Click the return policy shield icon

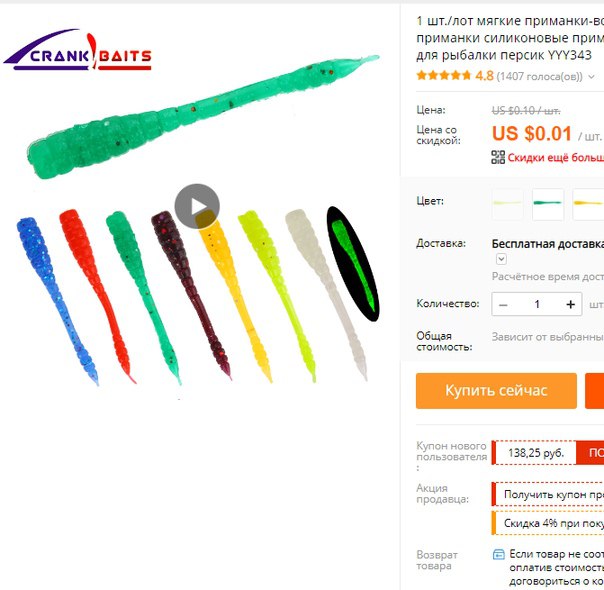pos(498,555)
